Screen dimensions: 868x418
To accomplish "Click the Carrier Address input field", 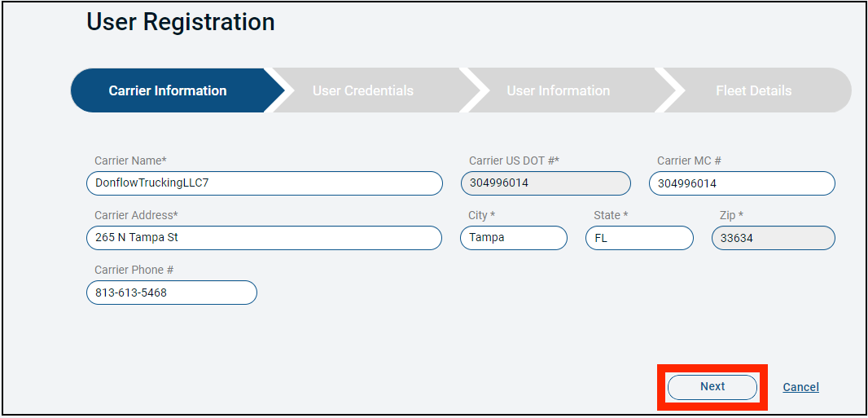I will 264,238.
